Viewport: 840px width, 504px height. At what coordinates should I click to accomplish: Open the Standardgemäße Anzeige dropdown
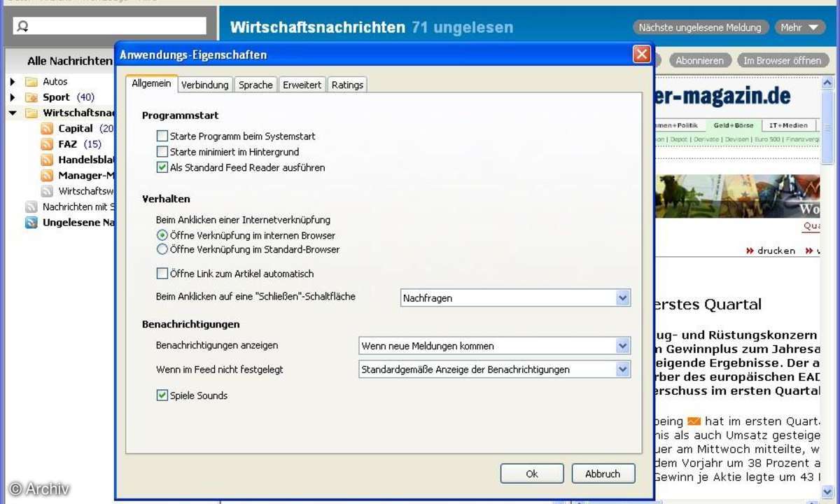(623, 369)
